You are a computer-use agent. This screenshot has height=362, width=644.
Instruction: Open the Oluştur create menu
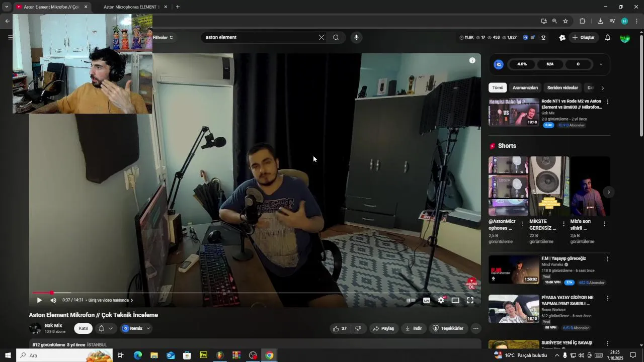(x=583, y=38)
